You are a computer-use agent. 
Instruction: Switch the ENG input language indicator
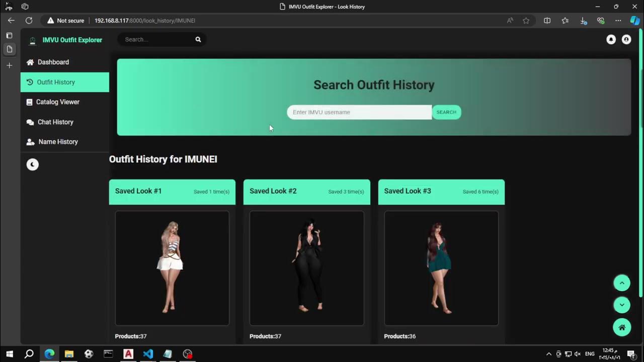(x=590, y=354)
